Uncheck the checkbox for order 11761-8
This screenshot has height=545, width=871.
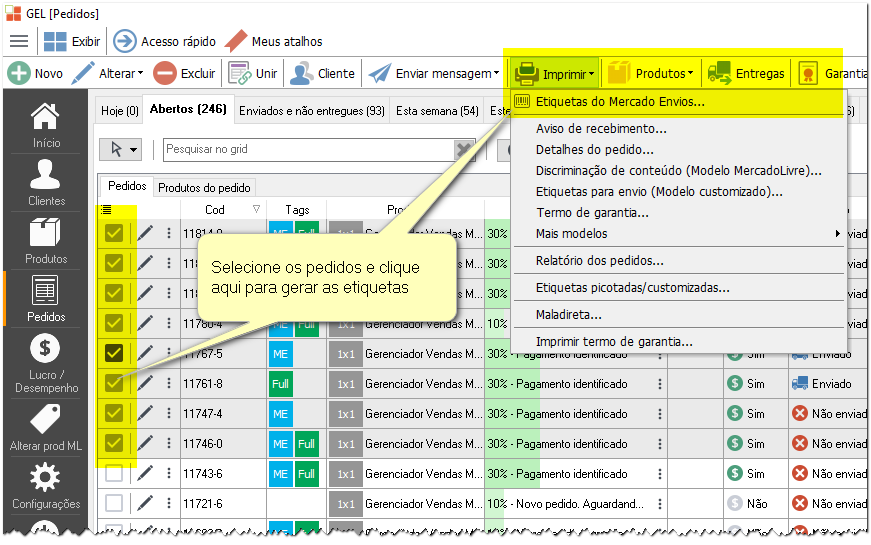click(114, 383)
